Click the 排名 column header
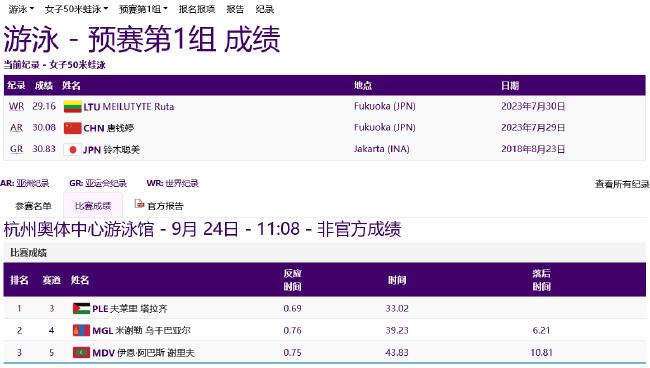 (x=19, y=280)
